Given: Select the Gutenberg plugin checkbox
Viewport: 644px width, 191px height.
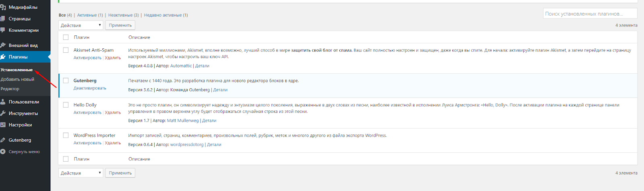Looking at the screenshot, I should tap(66, 81).
